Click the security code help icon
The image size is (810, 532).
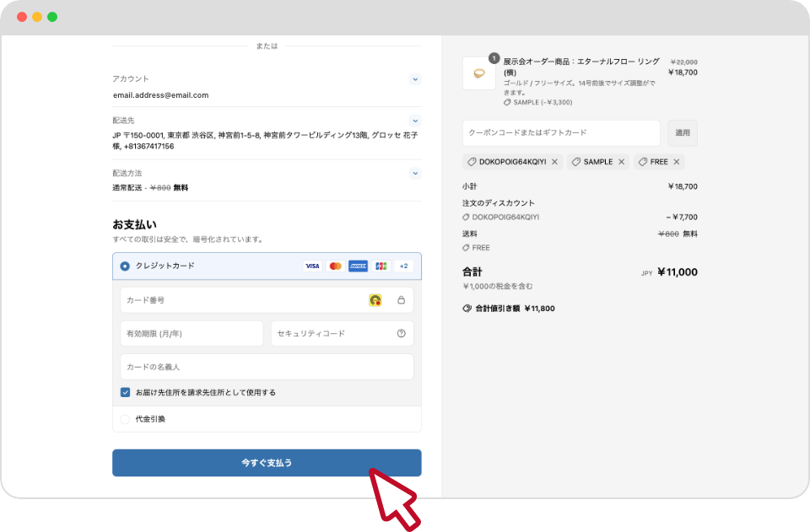(x=401, y=334)
